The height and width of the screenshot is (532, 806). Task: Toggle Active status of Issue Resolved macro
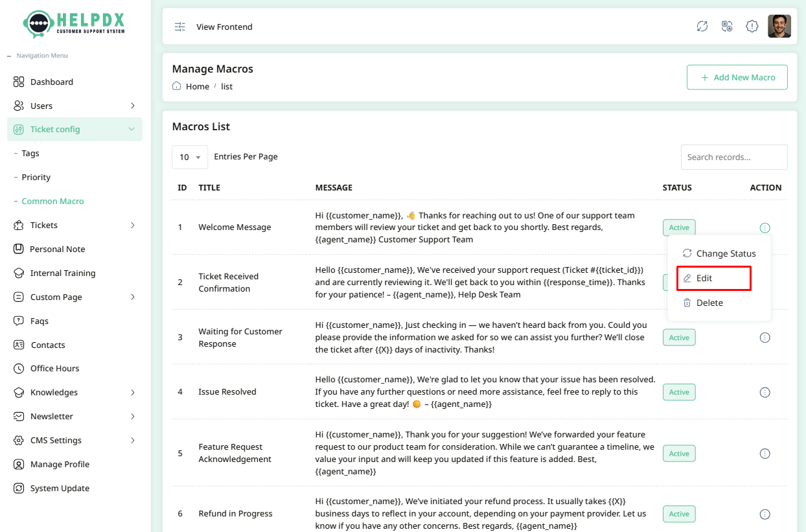tap(678, 392)
